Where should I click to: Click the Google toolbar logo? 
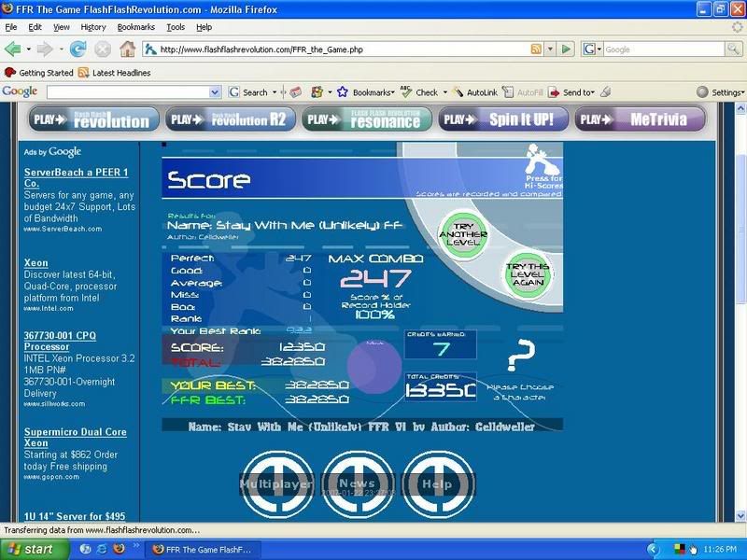pos(20,91)
